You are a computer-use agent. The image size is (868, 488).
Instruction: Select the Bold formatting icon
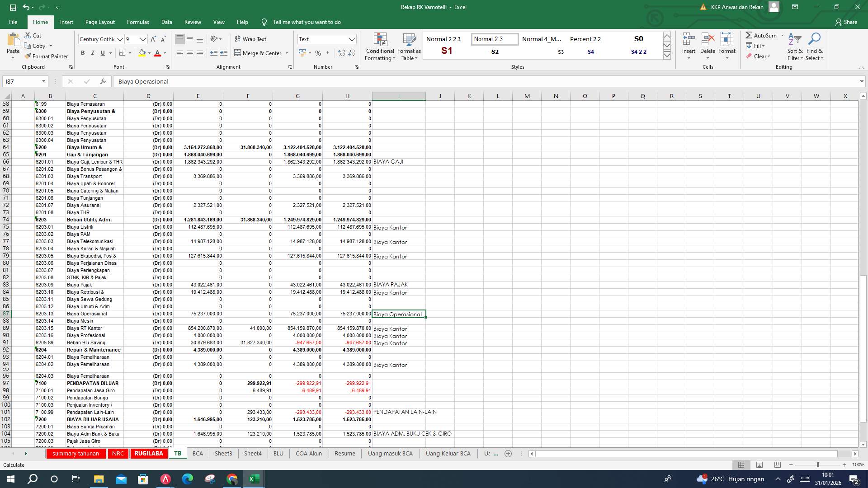point(83,53)
